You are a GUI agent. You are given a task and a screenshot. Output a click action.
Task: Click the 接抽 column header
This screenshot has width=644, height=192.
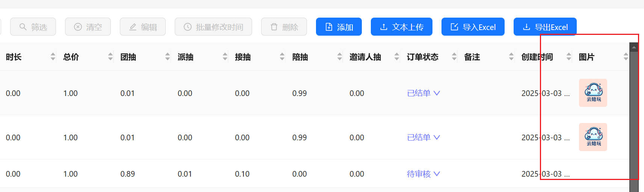(243, 57)
